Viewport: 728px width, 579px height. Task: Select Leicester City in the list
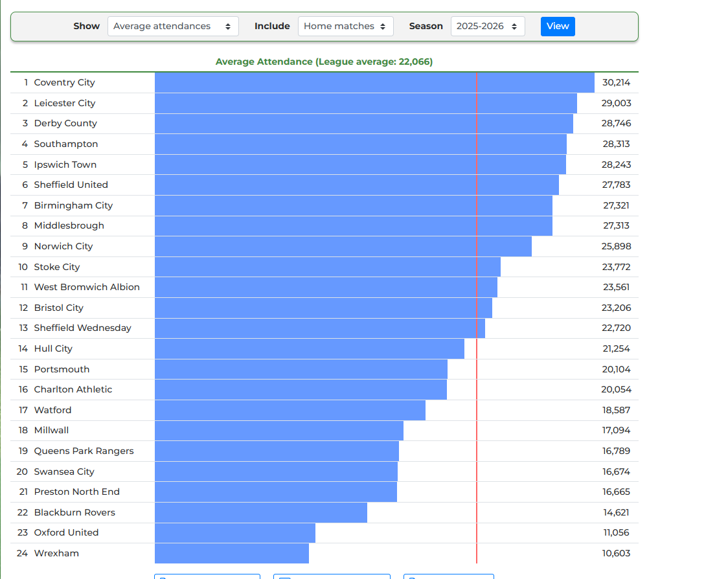64,103
